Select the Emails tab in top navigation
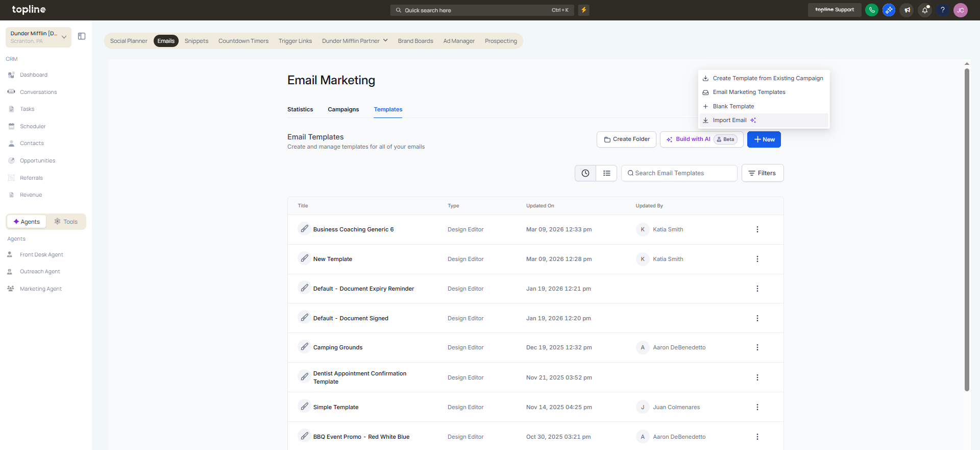This screenshot has height=450, width=980. click(166, 41)
